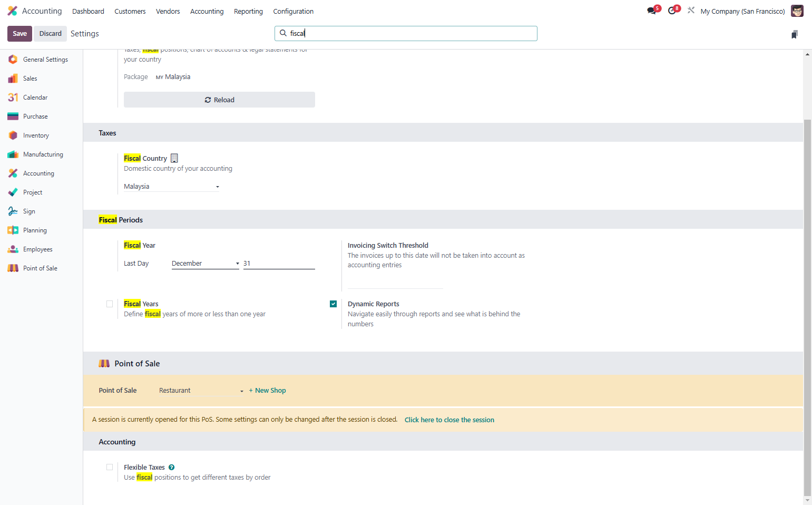Open the Reporting menu

[248, 11]
